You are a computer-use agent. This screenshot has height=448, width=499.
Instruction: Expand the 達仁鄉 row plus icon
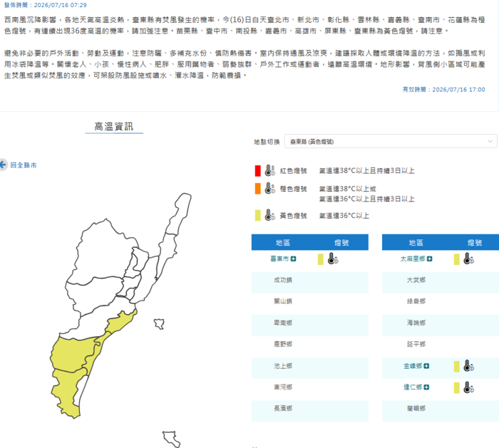pos(426,387)
